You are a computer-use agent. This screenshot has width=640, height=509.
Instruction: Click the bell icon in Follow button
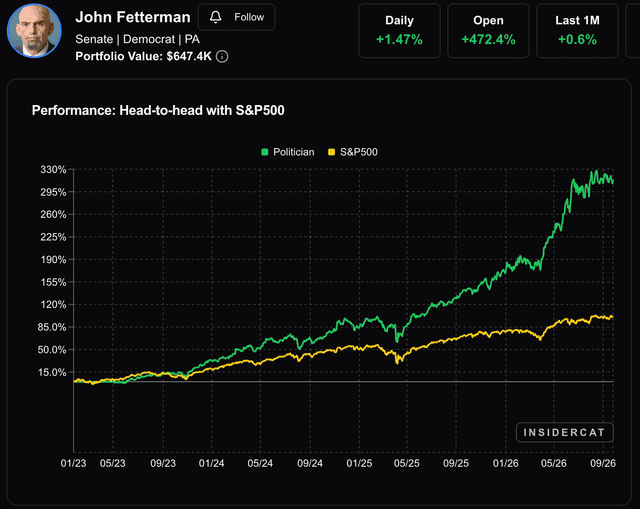[216, 17]
